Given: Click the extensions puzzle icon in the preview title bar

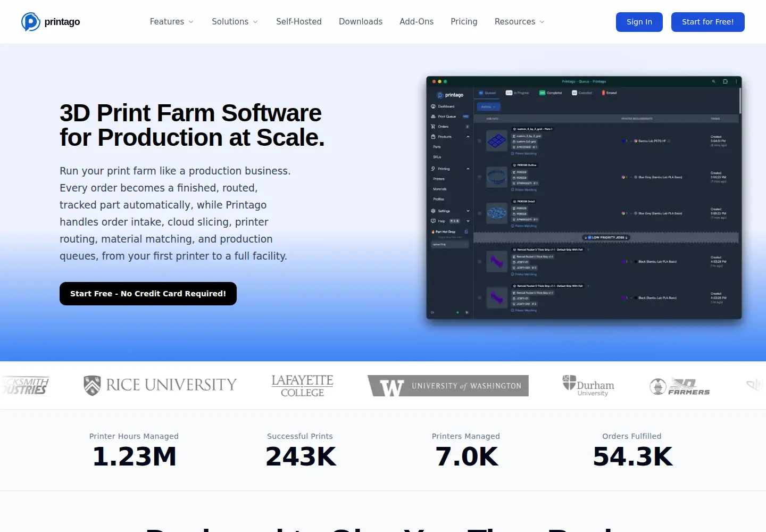Looking at the screenshot, I should [x=725, y=81].
